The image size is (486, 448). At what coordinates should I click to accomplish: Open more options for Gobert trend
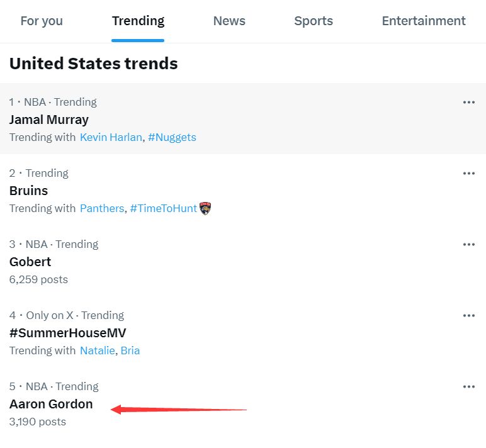(x=468, y=244)
